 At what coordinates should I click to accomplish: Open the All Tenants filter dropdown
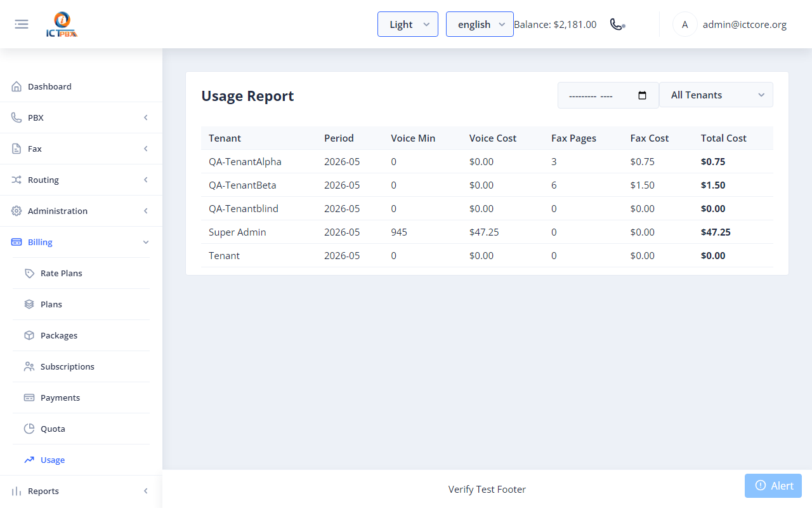pos(716,95)
